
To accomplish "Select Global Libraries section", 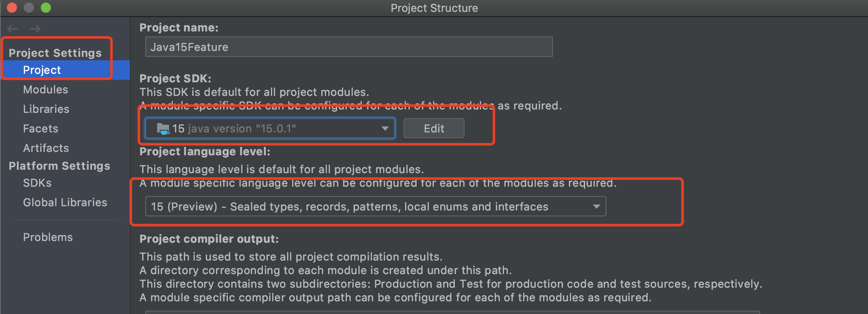I will coord(65,202).
